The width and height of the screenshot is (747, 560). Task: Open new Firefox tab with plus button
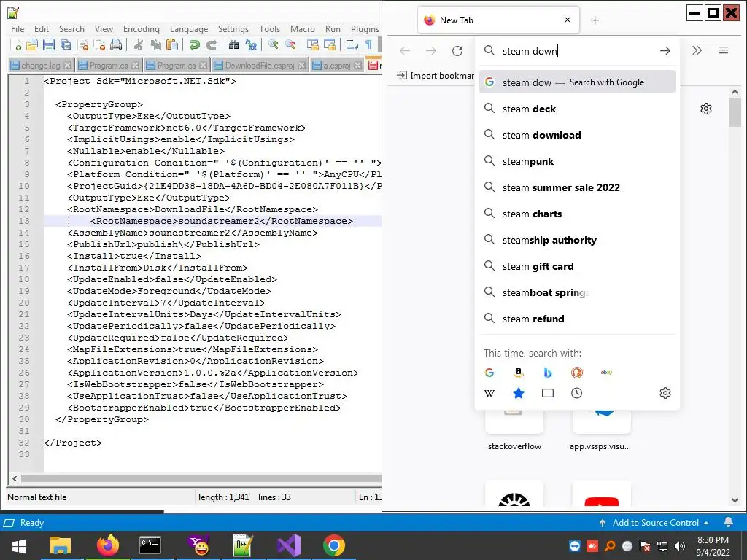coord(595,20)
